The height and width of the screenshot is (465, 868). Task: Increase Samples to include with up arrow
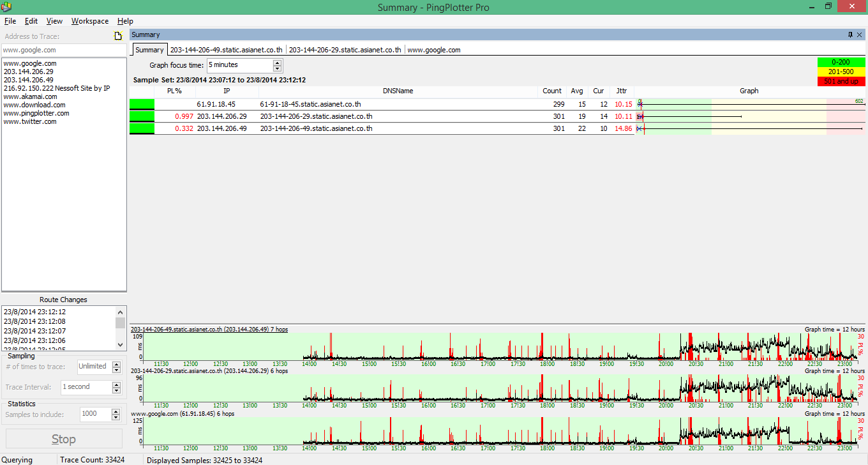point(116,411)
